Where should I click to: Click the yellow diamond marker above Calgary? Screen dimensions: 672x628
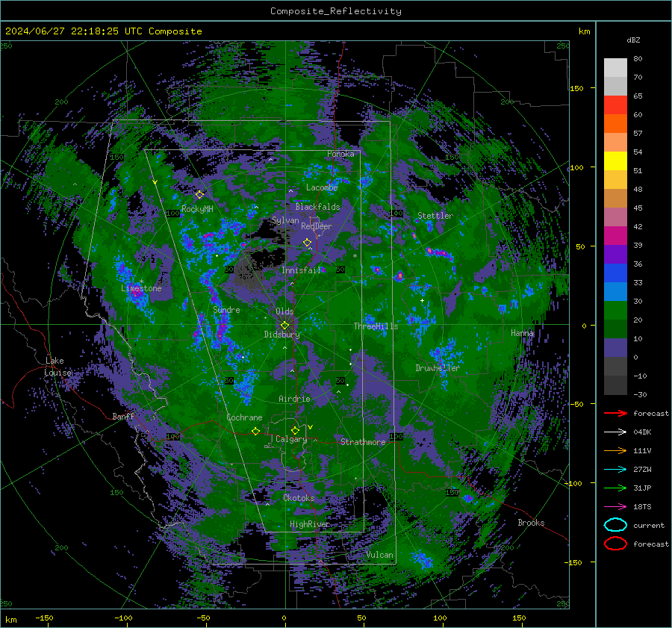295,430
